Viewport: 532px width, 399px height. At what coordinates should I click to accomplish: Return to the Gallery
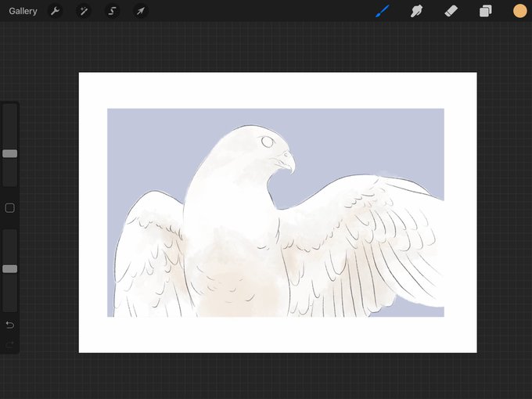point(23,11)
